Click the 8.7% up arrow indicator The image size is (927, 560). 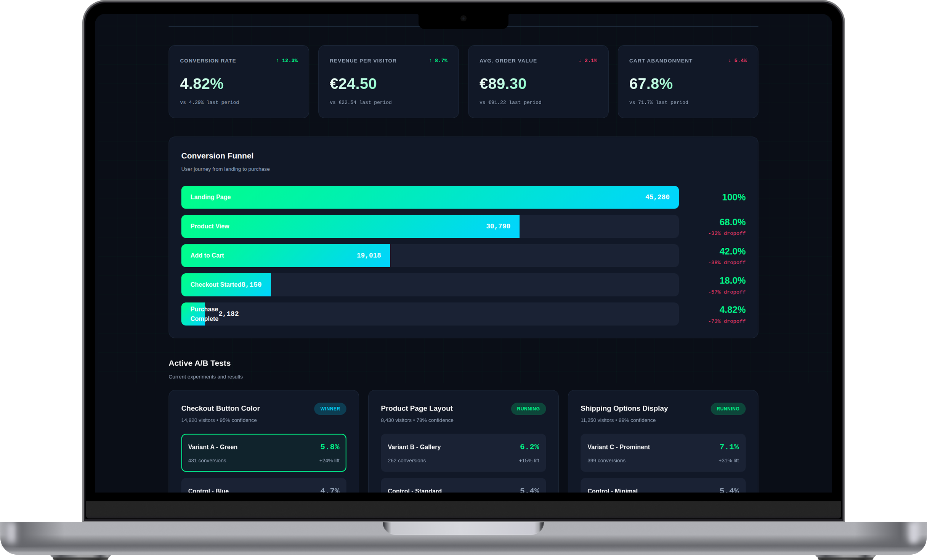point(438,61)
